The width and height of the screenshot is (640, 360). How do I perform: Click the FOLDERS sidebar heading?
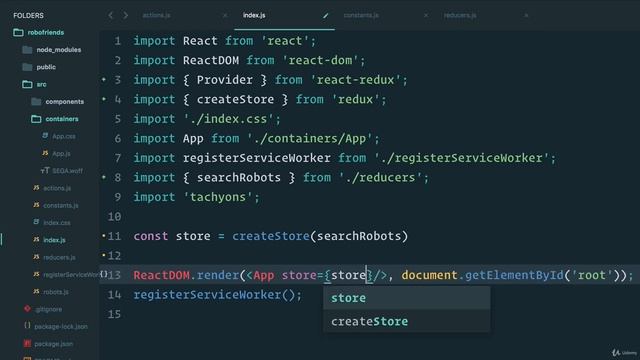coord(28,16)
